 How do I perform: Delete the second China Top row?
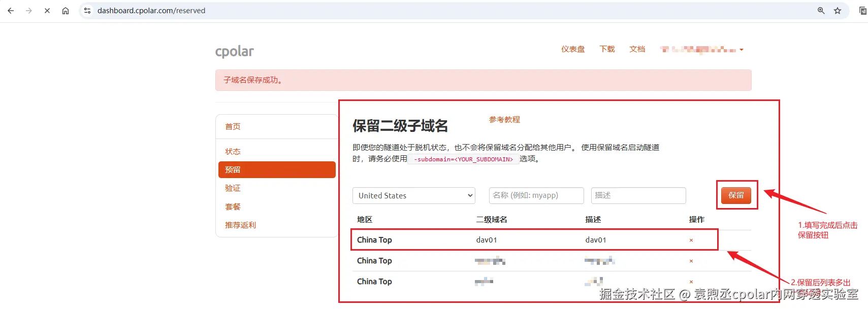tap(691, 261)
